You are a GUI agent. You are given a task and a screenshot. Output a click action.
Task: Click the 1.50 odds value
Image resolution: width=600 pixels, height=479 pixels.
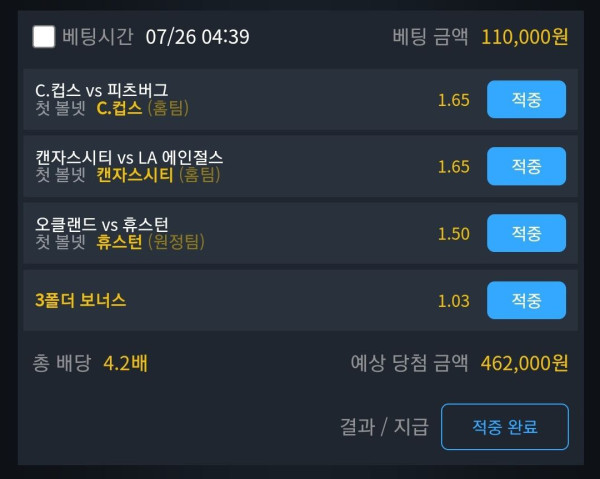click(453, 234)
